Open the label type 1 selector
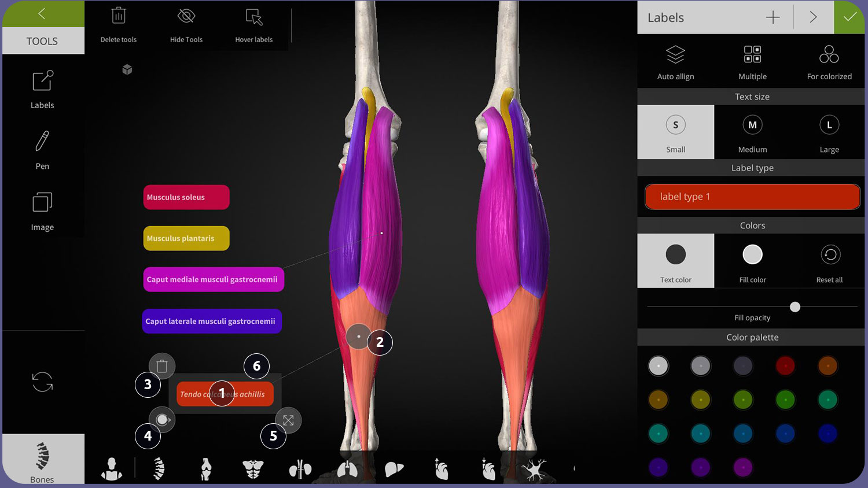This screenshot has height=488, width=868. click(752, 197)
